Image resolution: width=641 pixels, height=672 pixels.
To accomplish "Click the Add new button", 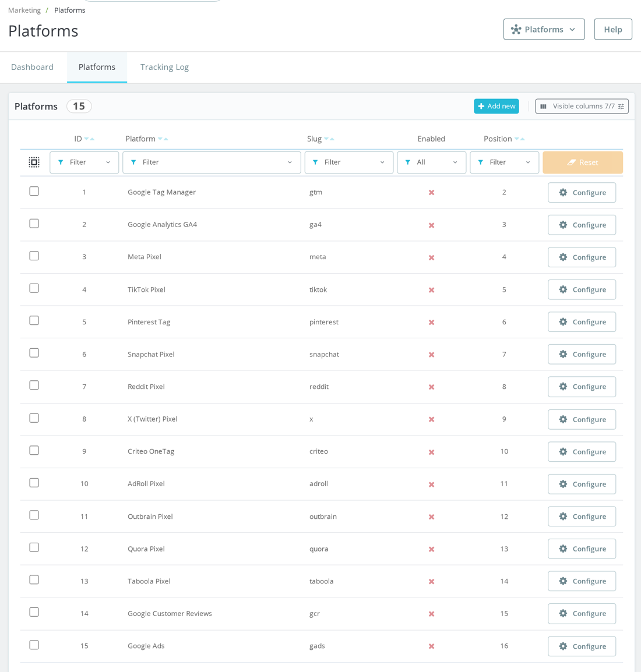I will tap(496, 107).
